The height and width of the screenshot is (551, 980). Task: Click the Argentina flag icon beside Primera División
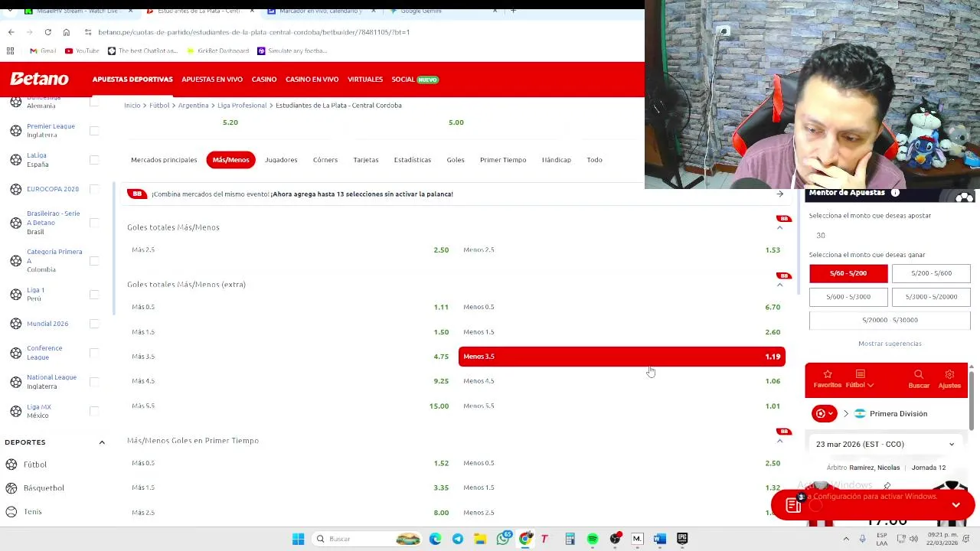pos(860,413)
